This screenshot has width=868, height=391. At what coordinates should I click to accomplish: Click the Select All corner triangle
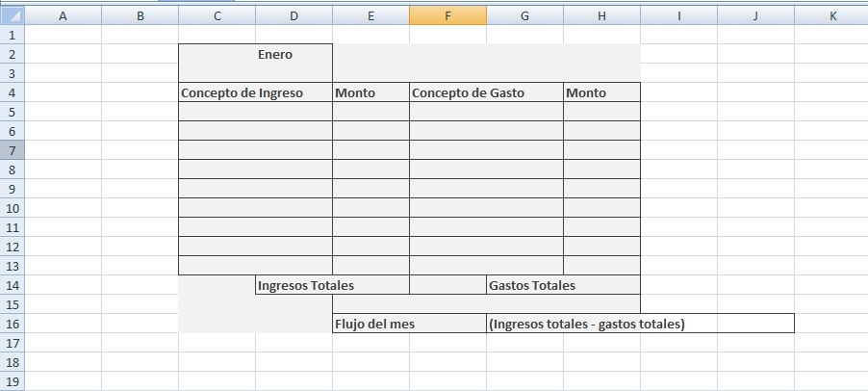(13, 16)
